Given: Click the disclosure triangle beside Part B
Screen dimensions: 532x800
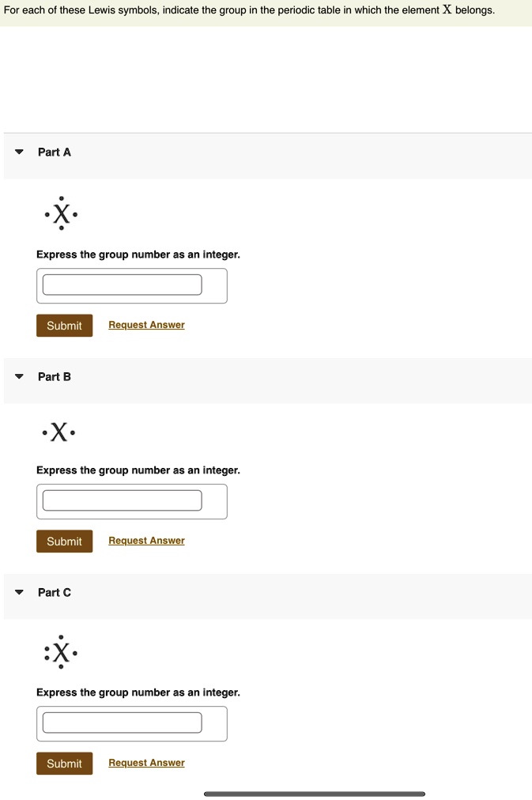Looking at the screenshot, I should 19,376.
